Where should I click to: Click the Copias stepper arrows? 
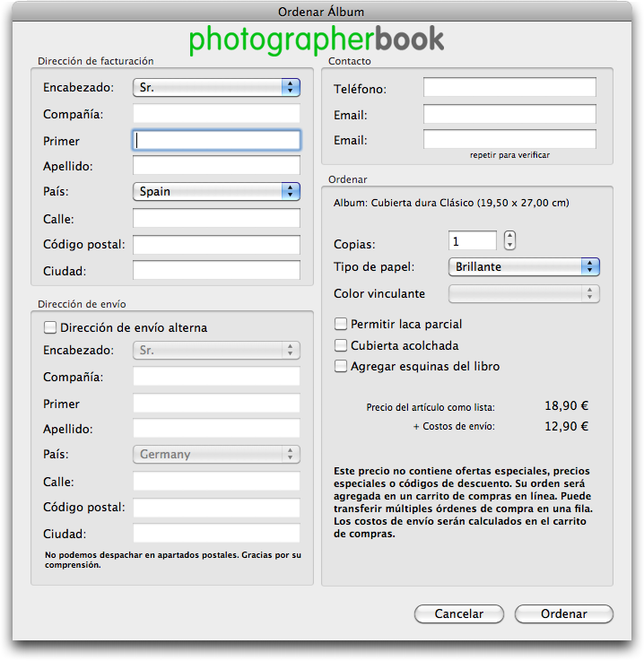coord(509,240)
